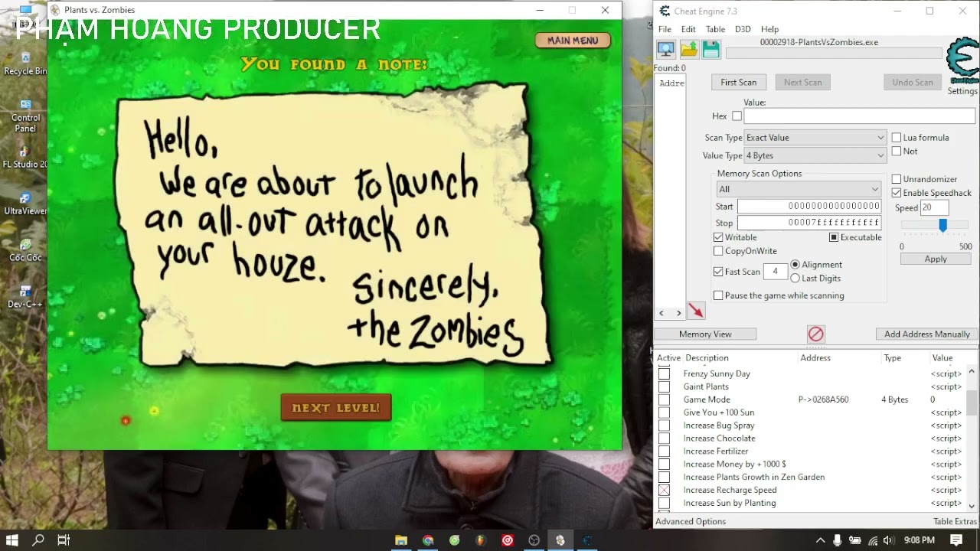This screenshot has height=551, width=980.
Task: Click the Start address field
Action: [x=809, y=206]
